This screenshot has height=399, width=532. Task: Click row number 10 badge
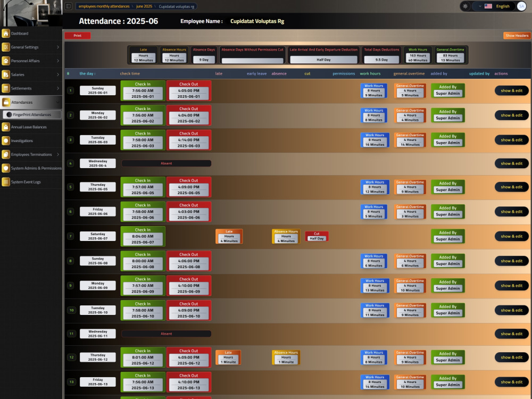[71, 310]
